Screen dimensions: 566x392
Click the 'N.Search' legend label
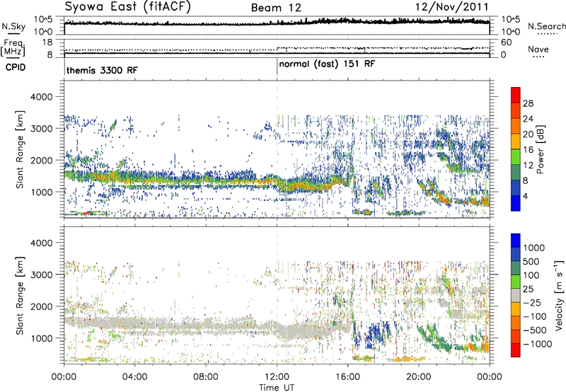coord(546,26)
